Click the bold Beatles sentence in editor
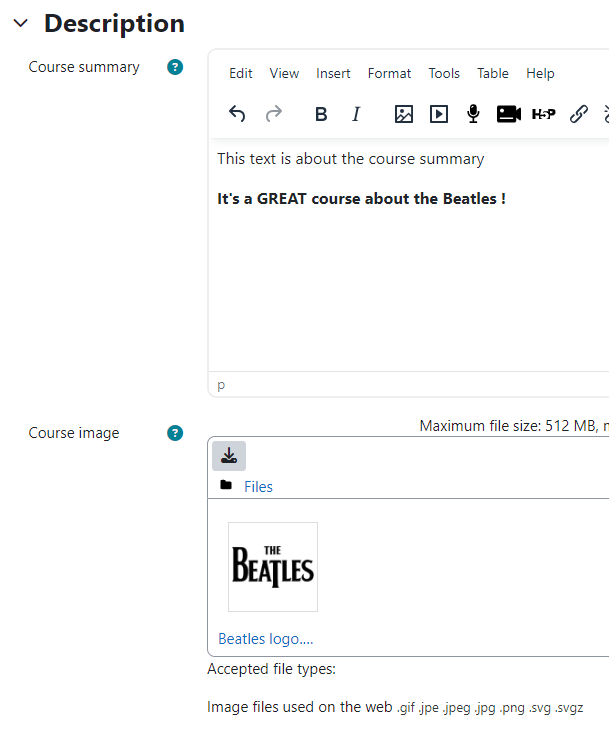609x730 pixels. [x=361, y=199]
